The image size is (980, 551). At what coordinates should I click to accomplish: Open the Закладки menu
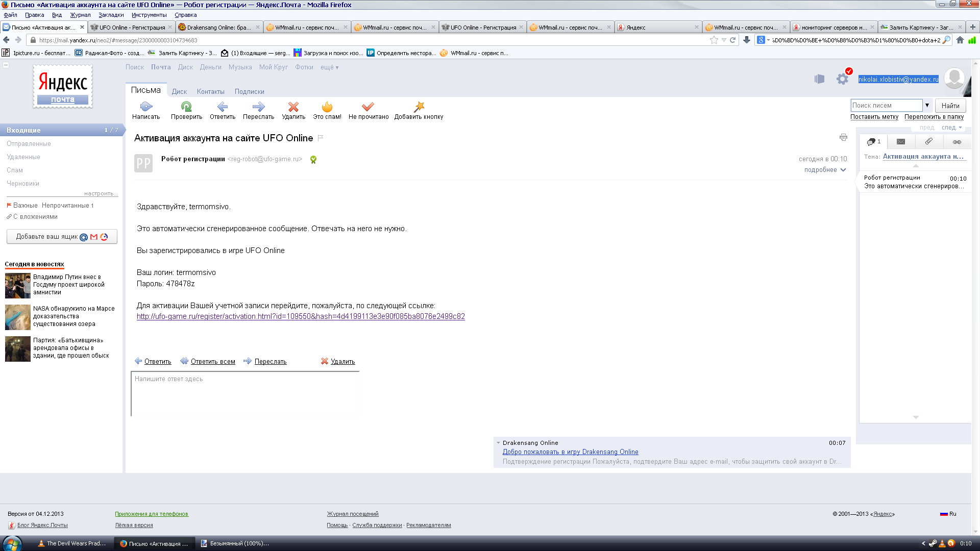click(x=111, y=15)
